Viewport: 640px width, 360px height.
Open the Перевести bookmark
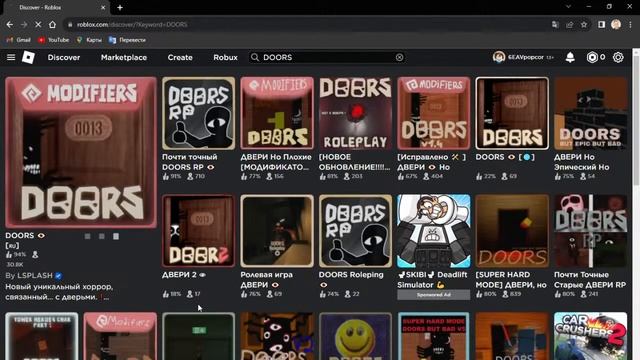(127, 40)
